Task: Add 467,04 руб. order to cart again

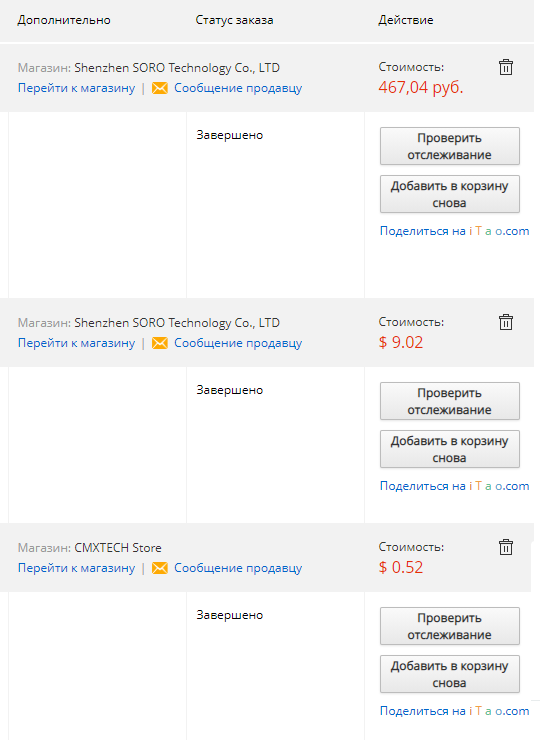Action: pos(449,194)
